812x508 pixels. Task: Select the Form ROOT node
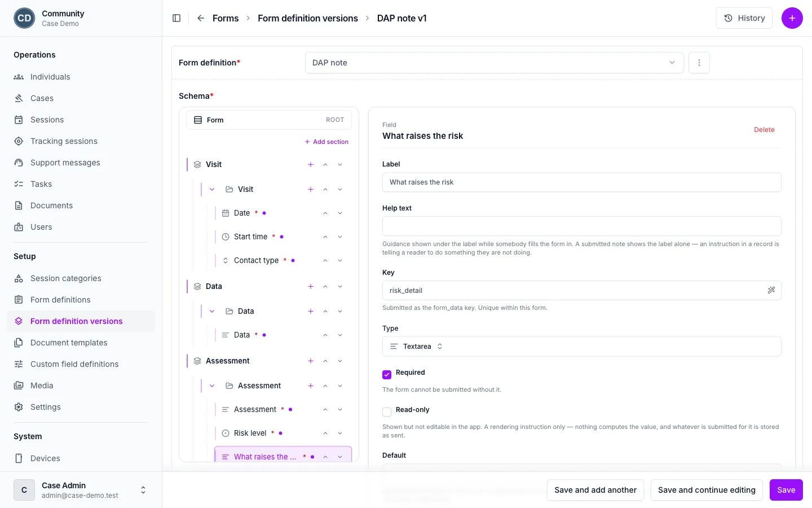point(269,120)
